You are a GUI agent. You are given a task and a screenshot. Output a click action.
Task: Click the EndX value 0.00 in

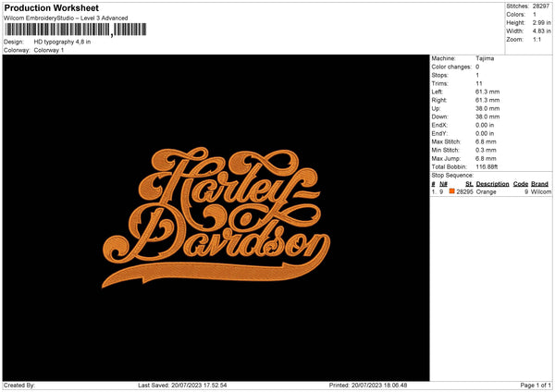coord(485,125)
